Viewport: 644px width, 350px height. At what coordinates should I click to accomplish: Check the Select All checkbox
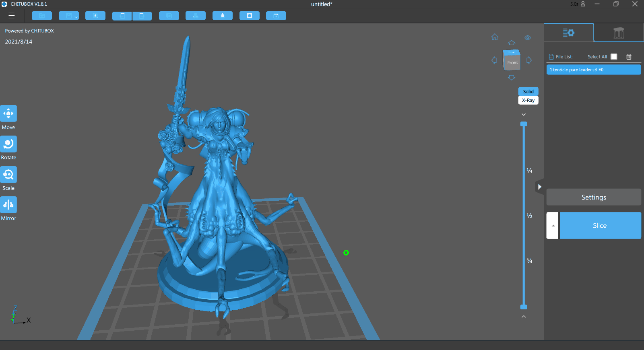614,57
